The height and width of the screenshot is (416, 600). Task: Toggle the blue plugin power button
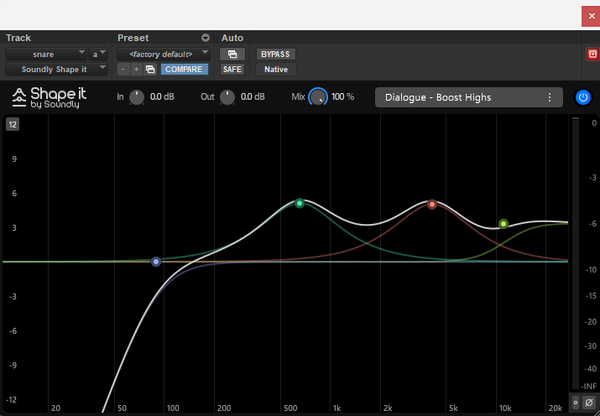583,97
